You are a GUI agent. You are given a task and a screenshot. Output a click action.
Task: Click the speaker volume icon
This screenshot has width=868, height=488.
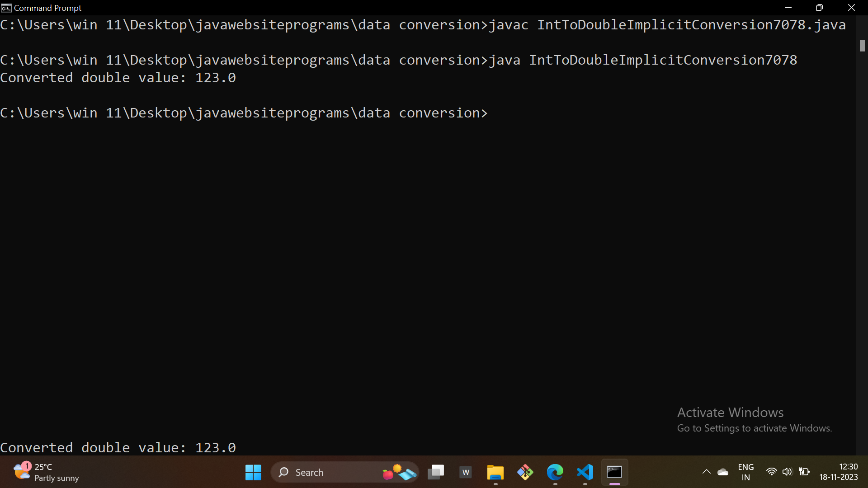click(x=787, y=472)
